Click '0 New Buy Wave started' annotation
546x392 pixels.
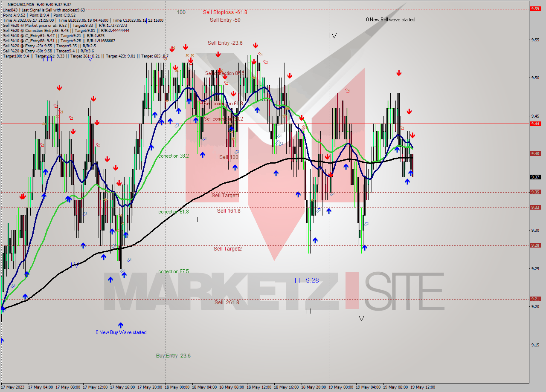[x=121, y=332]
